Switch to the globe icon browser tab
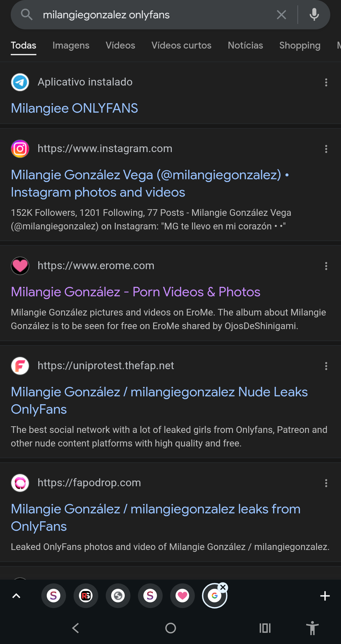Image resolution: width=341 pixels, height=644 pixels. pos(118,596)
